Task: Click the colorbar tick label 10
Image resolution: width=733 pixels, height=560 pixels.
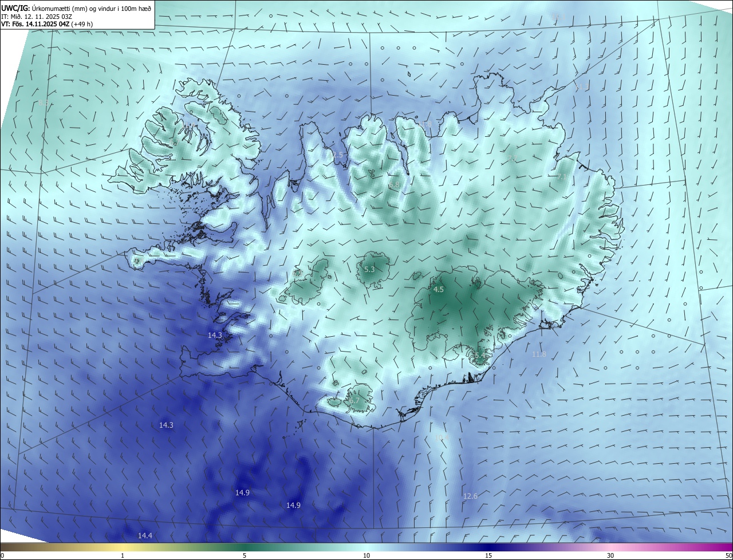Action: 366,555
